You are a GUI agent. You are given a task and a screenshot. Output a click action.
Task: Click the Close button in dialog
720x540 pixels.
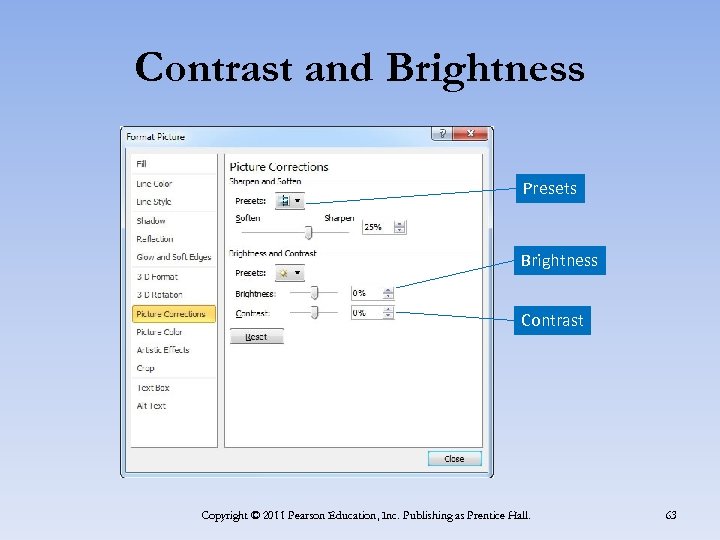(x=455, y=459)
